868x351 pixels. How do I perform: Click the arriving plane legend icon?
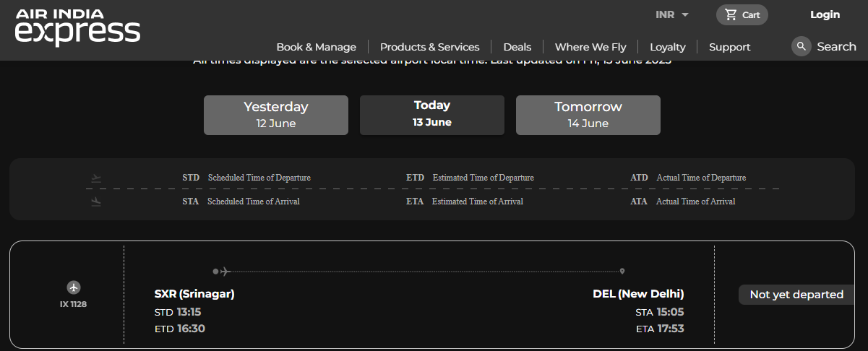click(96, 201)
